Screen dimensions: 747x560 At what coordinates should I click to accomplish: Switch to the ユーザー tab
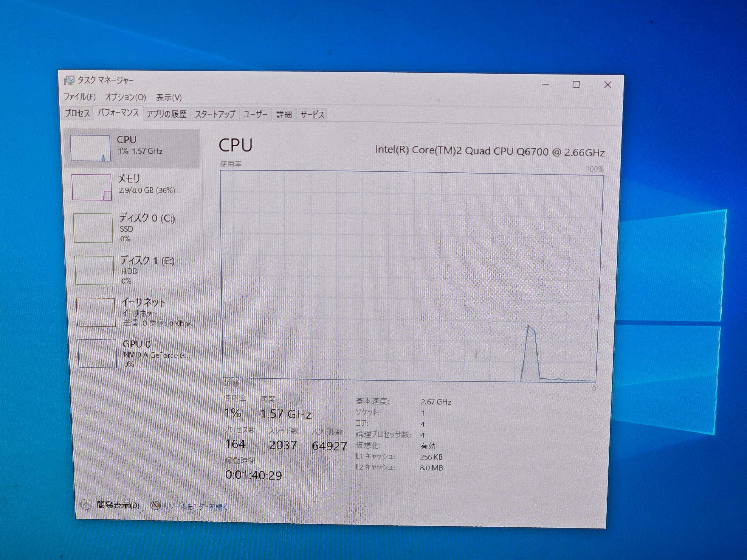[x=255, y=115]
